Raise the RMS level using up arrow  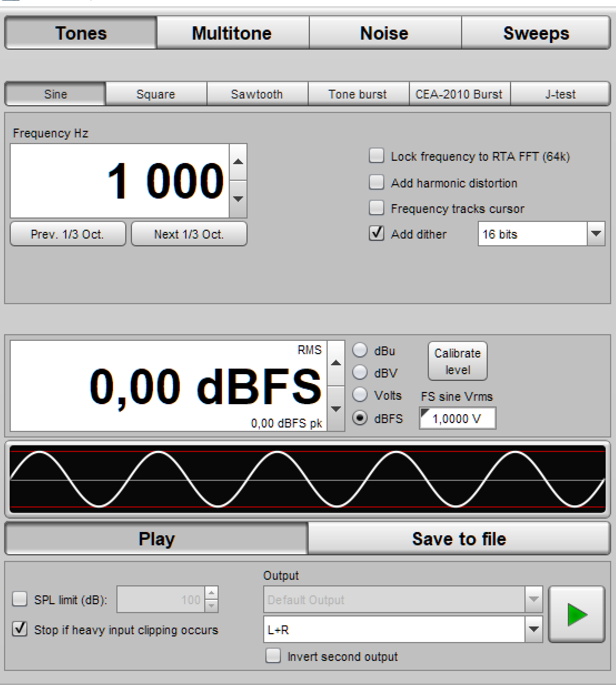tap(336, 363)
